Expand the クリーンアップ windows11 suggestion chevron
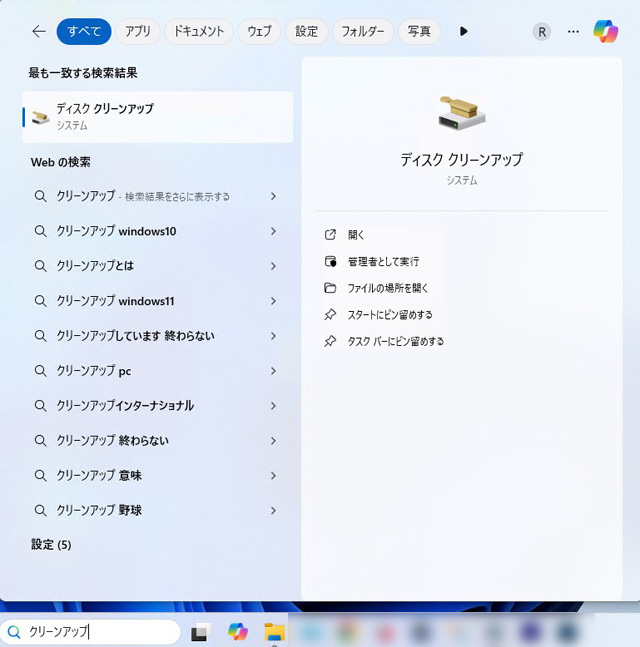Image resolution: width=640 pixels, height=647 pixels. [x=273, y=301]
